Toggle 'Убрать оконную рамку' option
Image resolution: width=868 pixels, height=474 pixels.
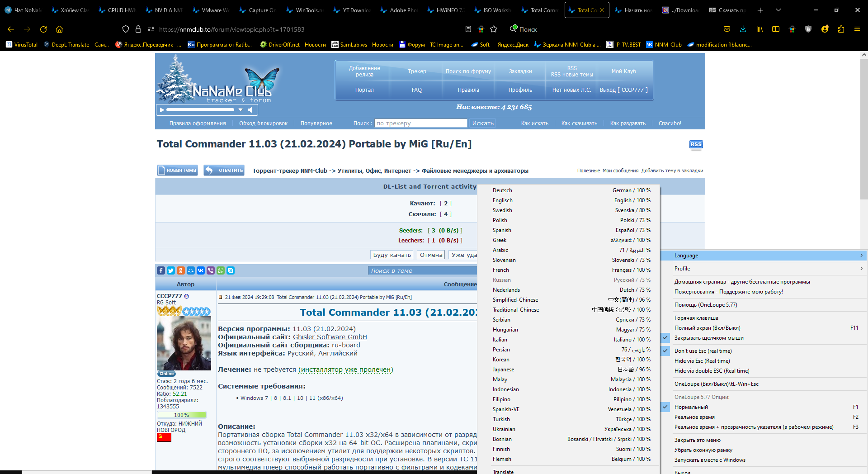(764, 450)
